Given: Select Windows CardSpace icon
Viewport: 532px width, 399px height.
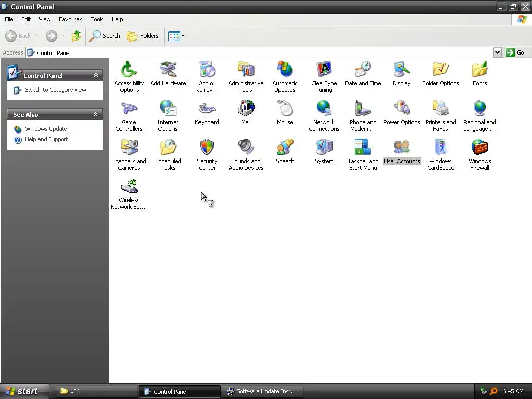Looking at the screenshot, I should click(x=441, y=148).
